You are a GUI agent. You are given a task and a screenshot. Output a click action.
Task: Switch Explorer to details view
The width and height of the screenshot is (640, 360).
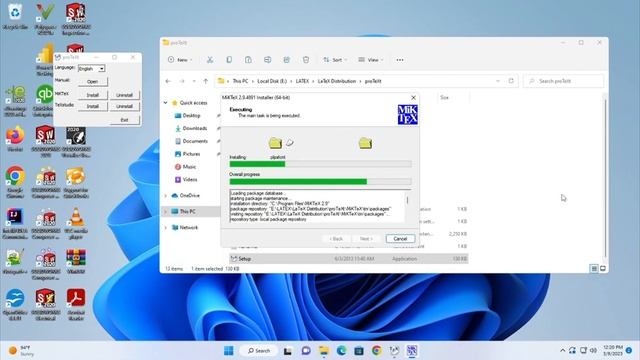[x=594, y=268]
